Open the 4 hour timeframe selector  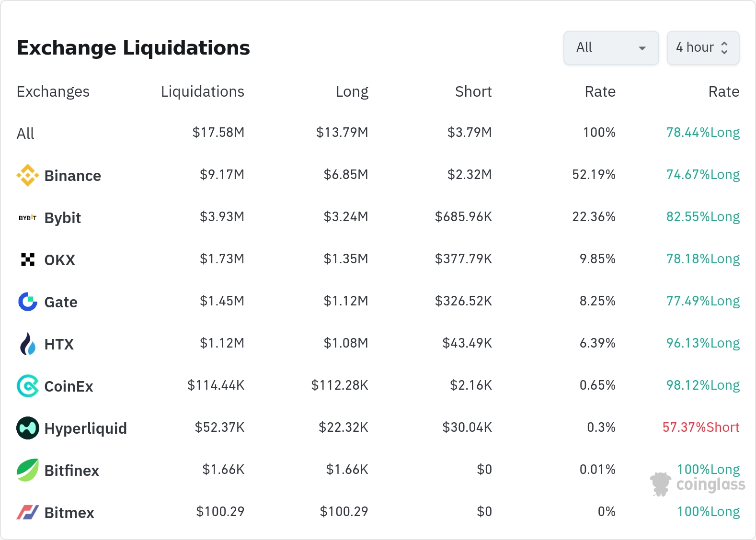[x=695, y=48]
